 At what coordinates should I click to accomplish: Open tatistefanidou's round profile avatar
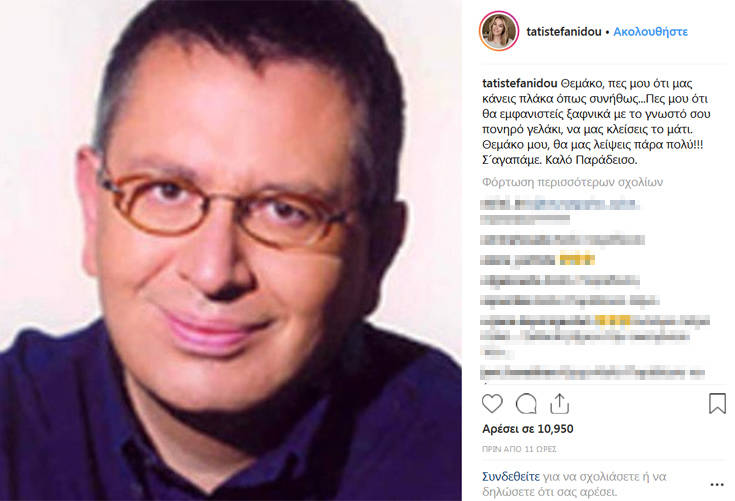499,31
